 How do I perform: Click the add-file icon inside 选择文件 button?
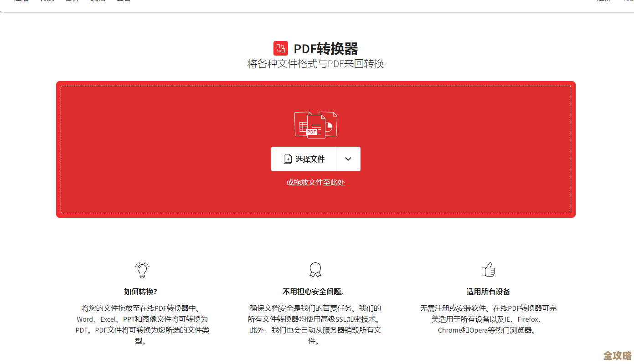pyautogui.click(x=288, y=159)
